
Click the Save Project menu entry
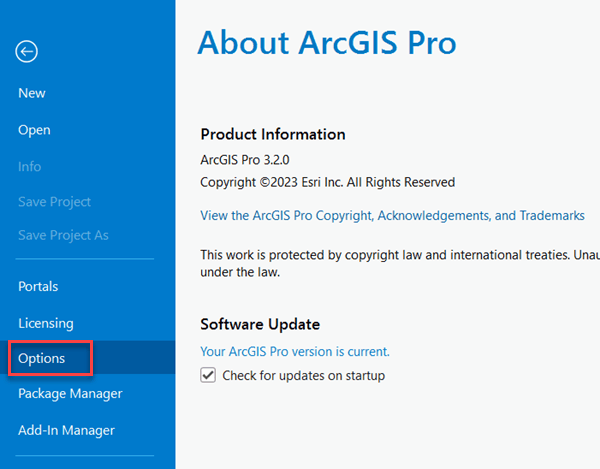(54, 202)
